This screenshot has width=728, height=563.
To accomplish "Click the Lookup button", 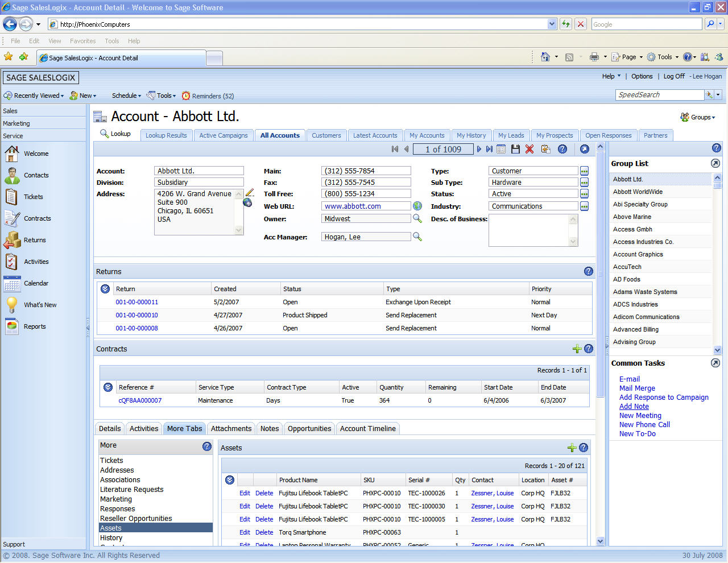I will [x=115, y=134].
